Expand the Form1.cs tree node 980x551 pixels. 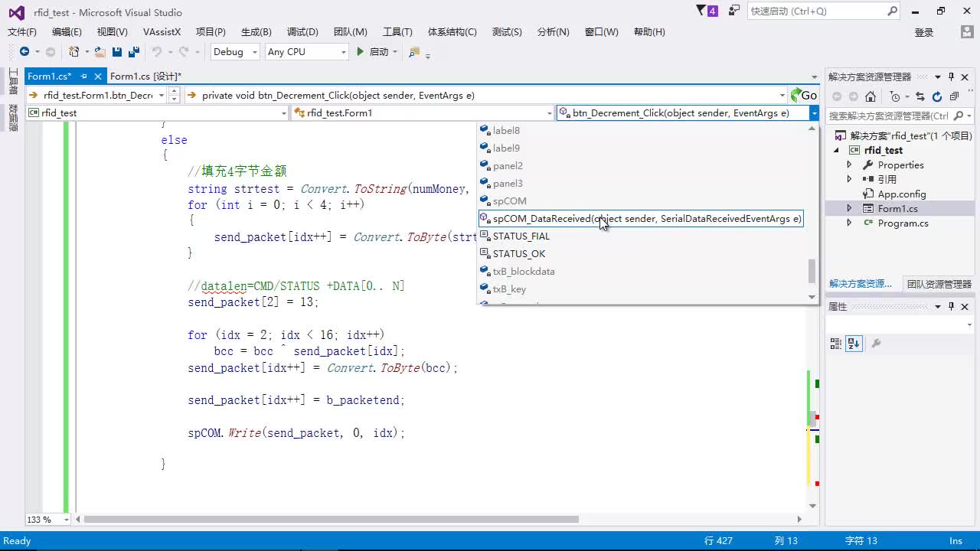(849, 208)
